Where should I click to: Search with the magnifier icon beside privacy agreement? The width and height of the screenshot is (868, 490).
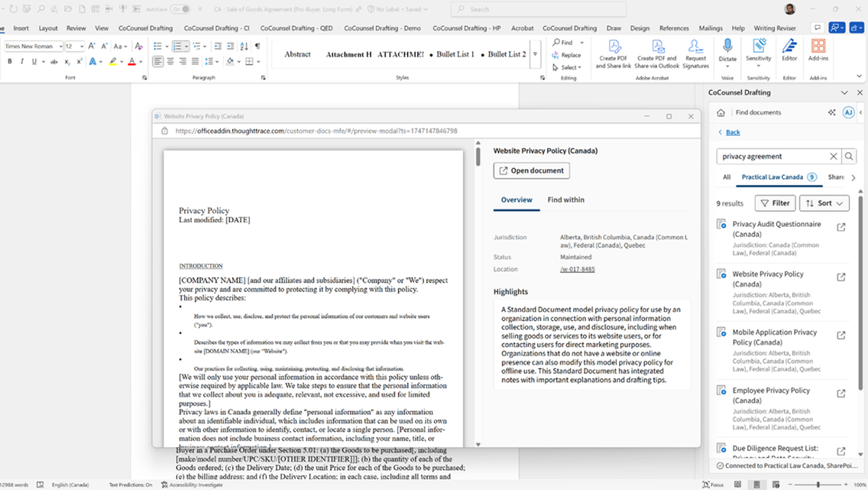849,156
